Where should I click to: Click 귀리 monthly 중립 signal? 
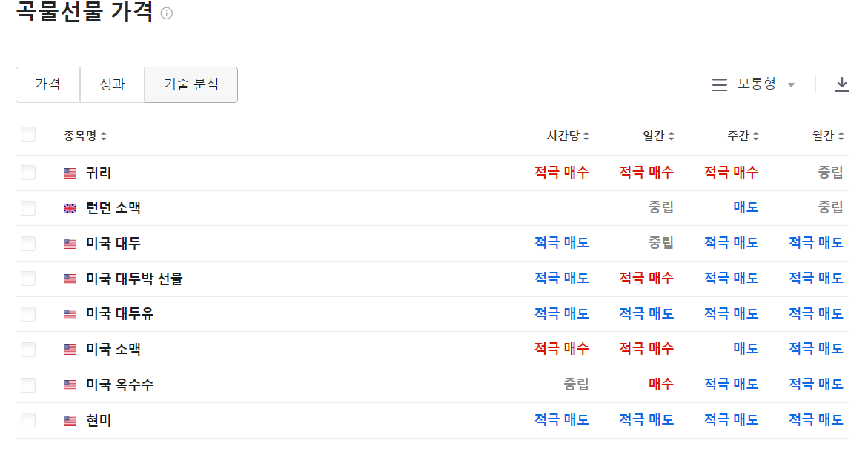click(830, 172)
